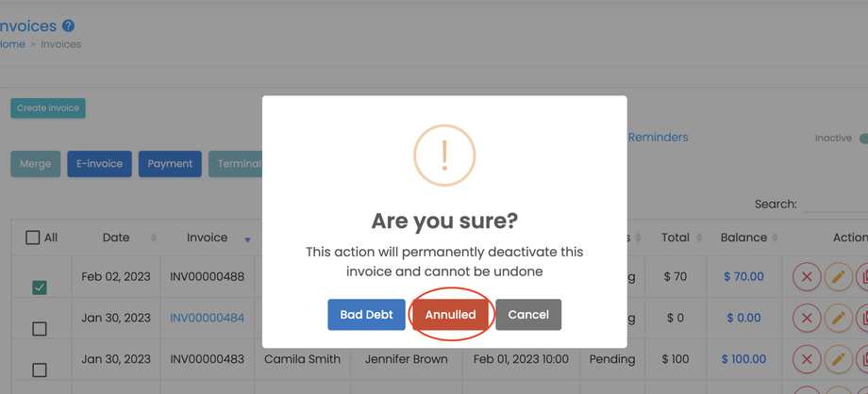Click the red X icon for INV00000488
This screenshot has height=394, width=868.
pos(807,277)
